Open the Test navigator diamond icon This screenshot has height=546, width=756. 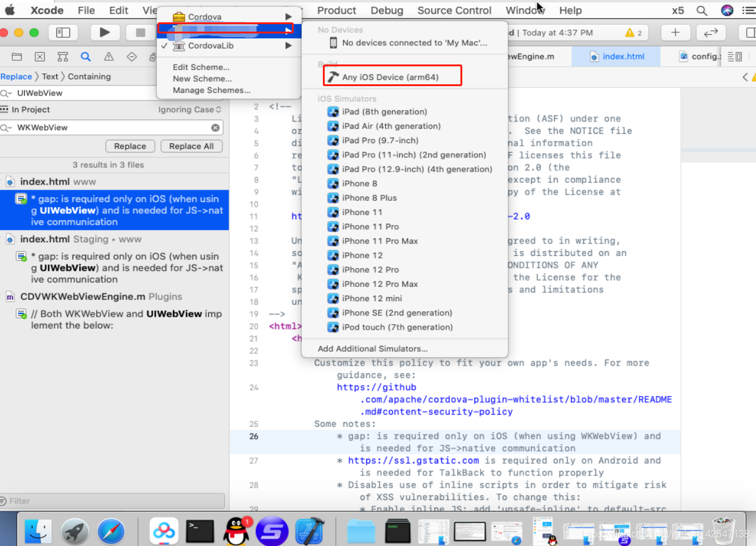131,56
